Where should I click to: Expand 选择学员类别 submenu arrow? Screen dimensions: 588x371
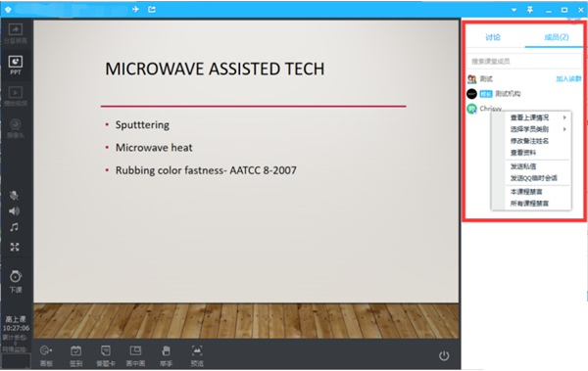coord(564,129)
